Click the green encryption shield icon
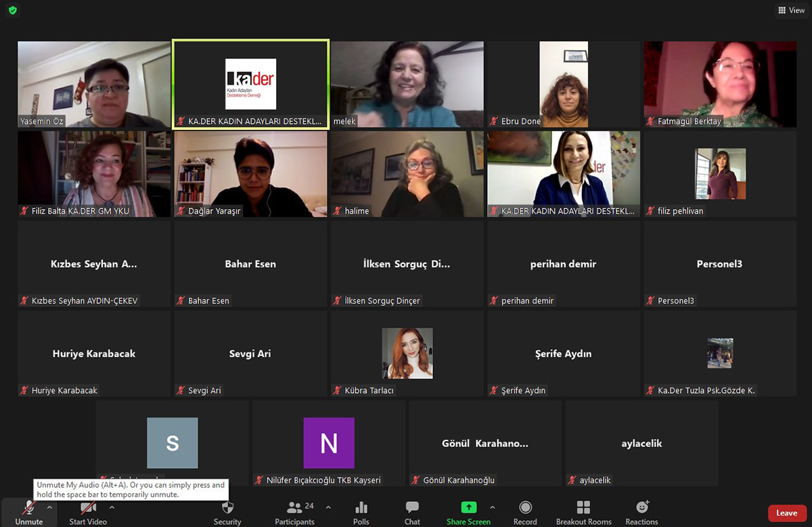The image size is (812, 527). coord(13,11)
